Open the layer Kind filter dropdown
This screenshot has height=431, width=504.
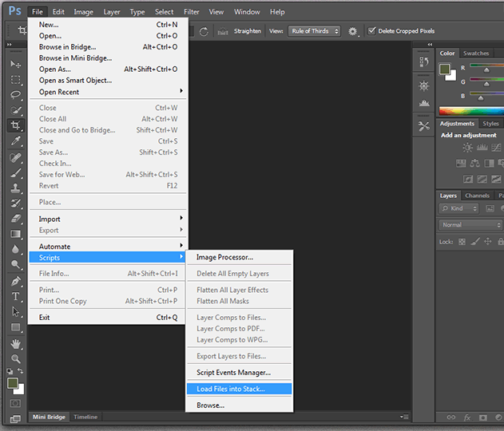[458, 208]
